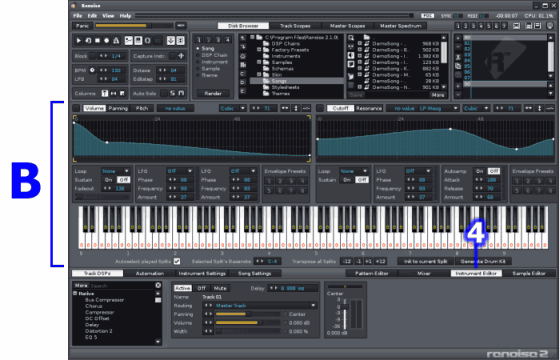The height and width of the screenshot is (360, 560).
Task: Open the Routing Master Track dropdown
Action: pos(260,305)
